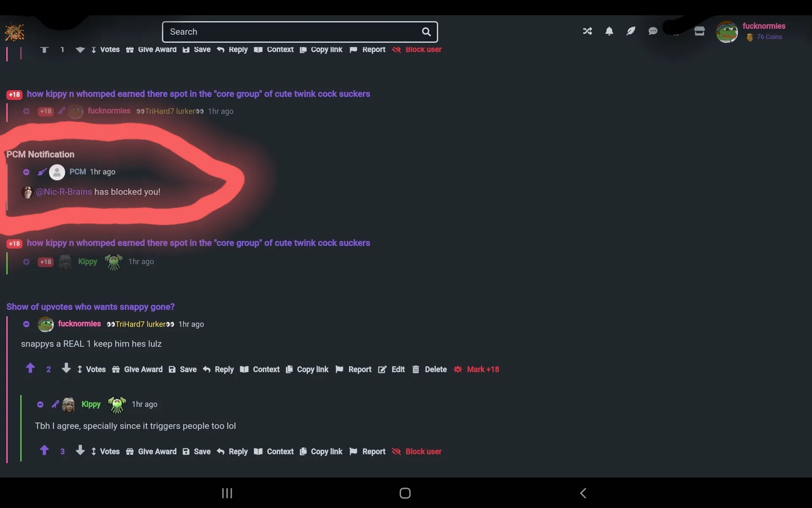Screen dimensions: 812x508
Task: Click the chat bubble icon in header
Action: coord(653,31)
